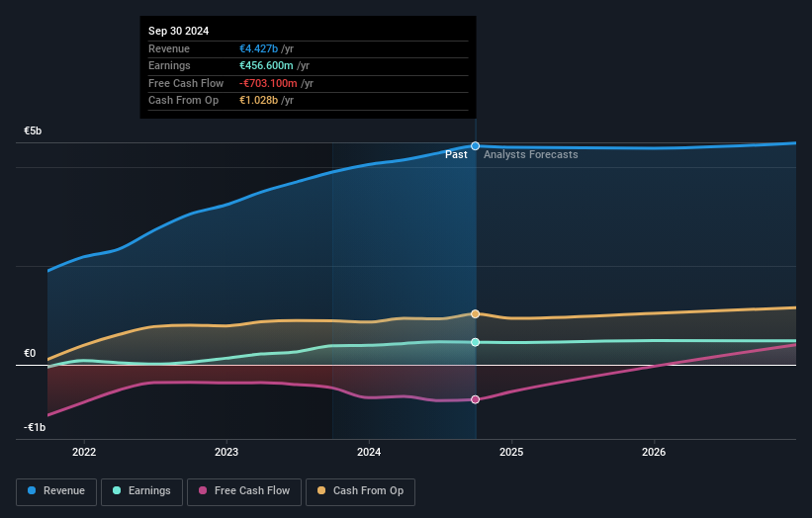Click the -€703.100m free cash flow value
Viewport: 812px width, 518px height.
[x=268, y=83]
